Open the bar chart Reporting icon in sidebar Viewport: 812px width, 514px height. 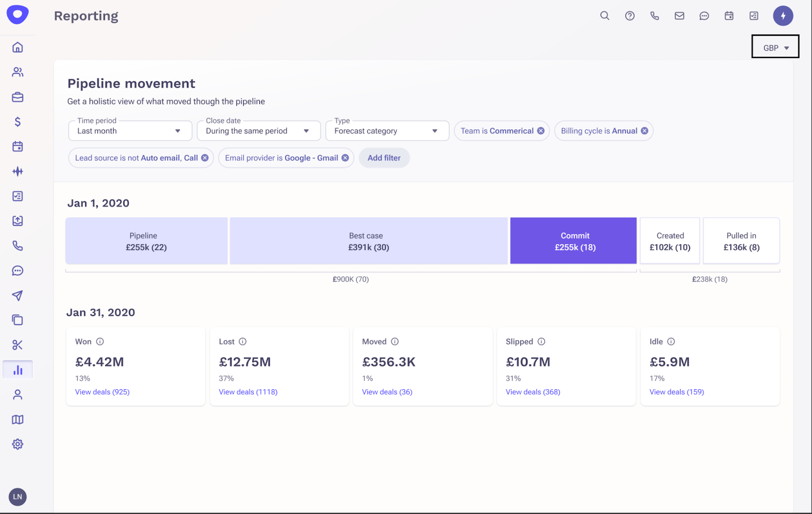click(18, 370)
